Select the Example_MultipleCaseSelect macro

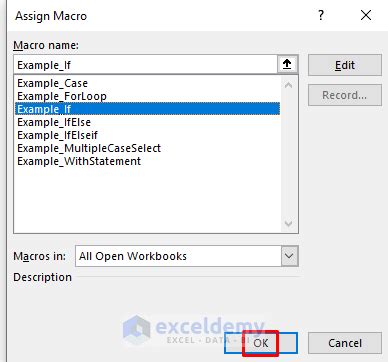[x=147, y=148]
